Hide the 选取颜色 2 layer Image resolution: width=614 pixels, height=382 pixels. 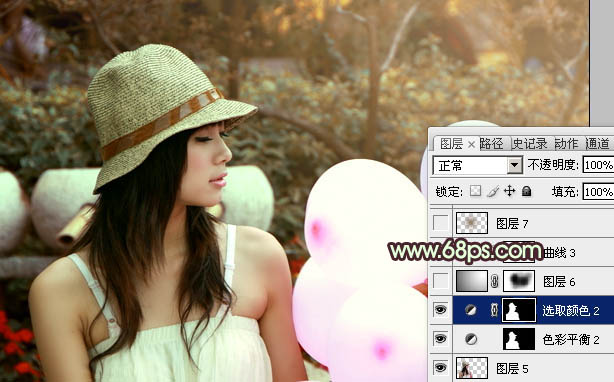(x=441, y=310)
